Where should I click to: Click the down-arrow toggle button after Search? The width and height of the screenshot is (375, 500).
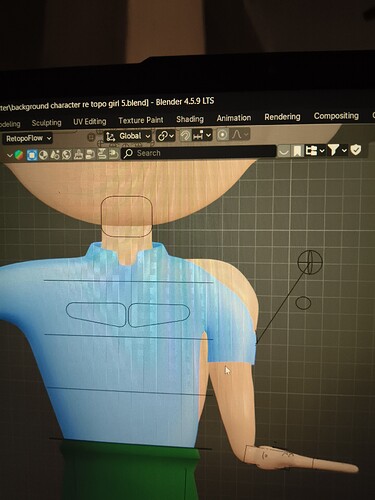point(284,152)
